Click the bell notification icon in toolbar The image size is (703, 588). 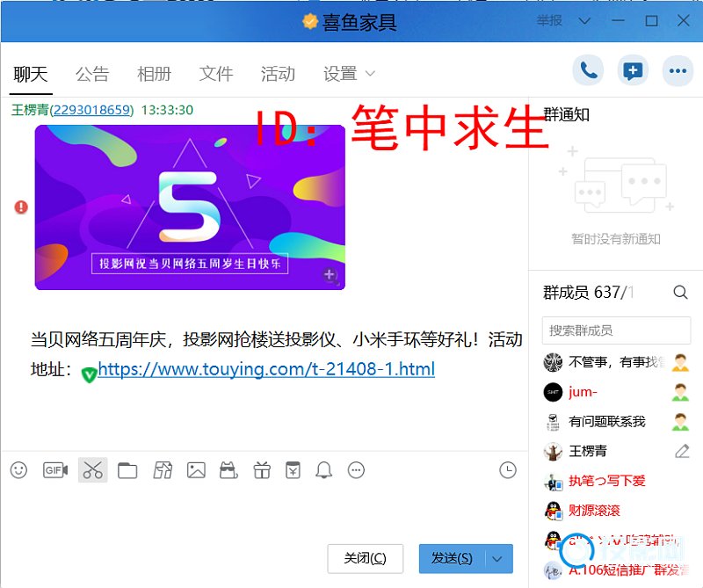pyautogui.click(x=323, y=470)
